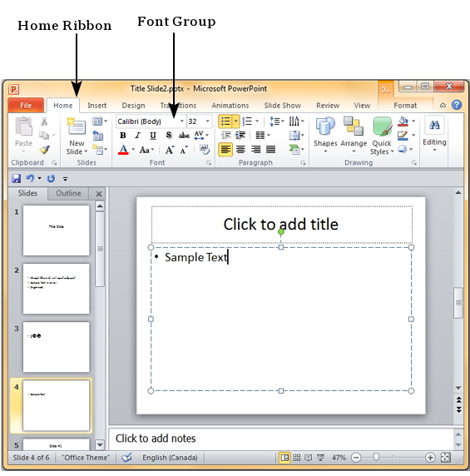The height and width of the screenshot is (476, 470).
Task: Close the Slides/Outline pane
Action: (99, 194)
